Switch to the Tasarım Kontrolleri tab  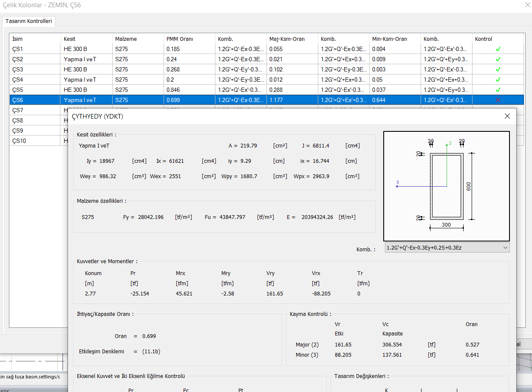tap(28, 21)
